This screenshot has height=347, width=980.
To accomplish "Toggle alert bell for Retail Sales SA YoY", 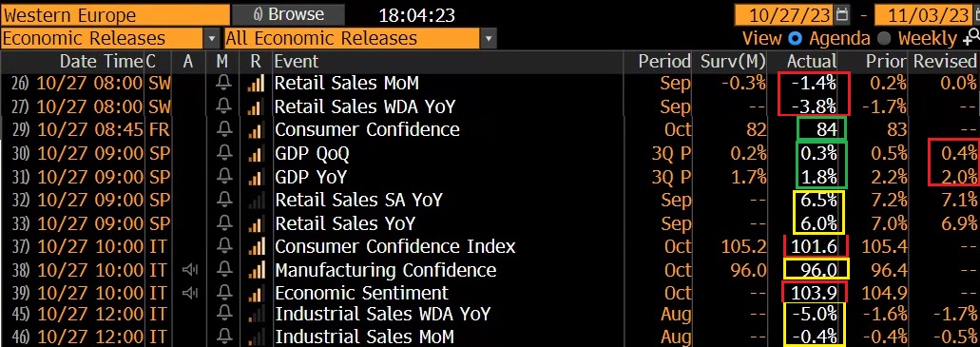I will click(x=223, y=200).
